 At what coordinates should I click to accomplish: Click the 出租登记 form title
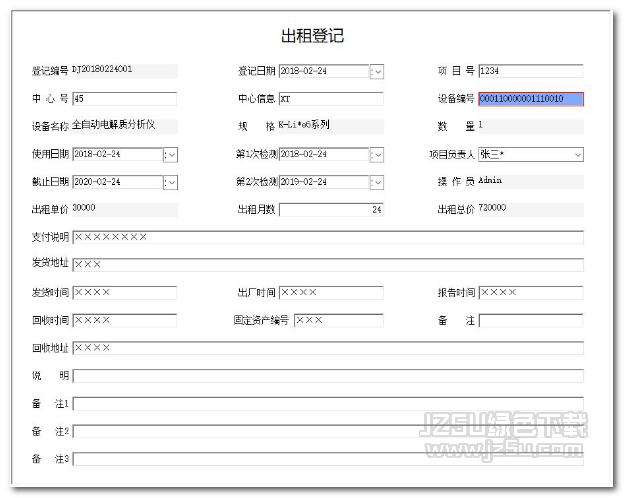(x=312, y=36)
